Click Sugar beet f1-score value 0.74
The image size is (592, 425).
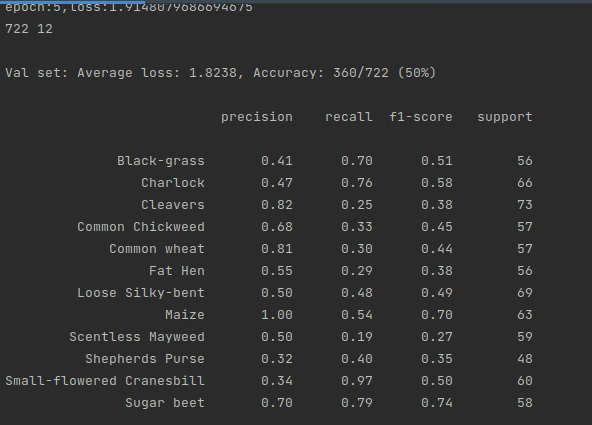(x=437, y=403)
